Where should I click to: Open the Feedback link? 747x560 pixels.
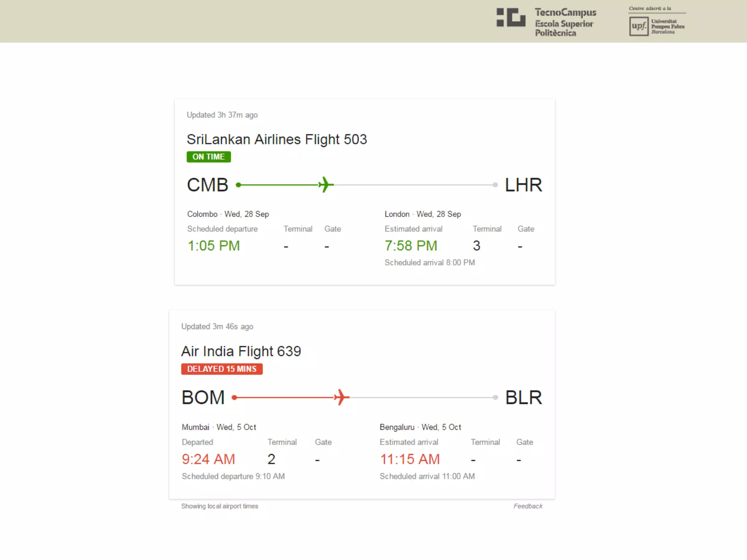pos(528,506)
